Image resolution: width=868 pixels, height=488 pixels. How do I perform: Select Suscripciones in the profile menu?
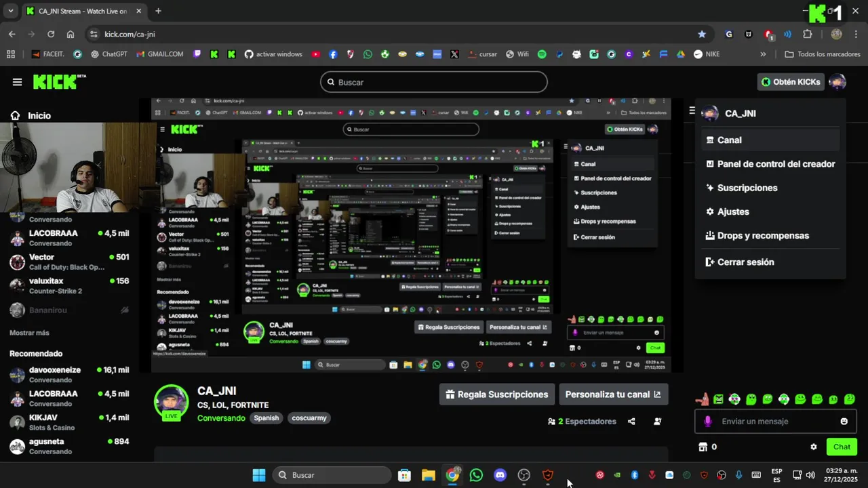(770, 188)
